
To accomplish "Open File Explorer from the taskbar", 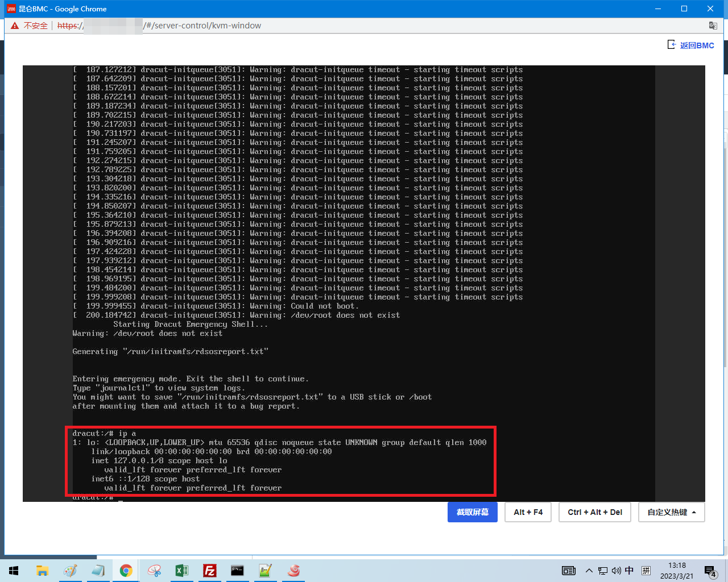I will point(42,571).
